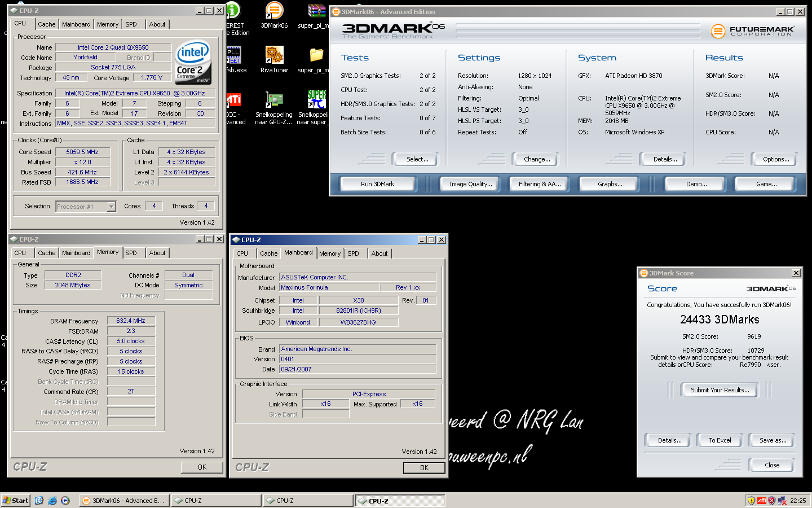
Task: Click the Graphic Interface version PCI-Express
Action: [369, 394]
